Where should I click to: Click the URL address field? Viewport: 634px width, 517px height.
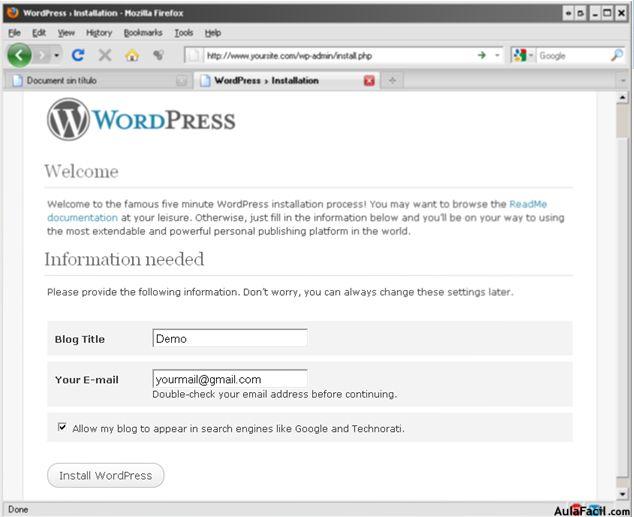pos(340,55)
